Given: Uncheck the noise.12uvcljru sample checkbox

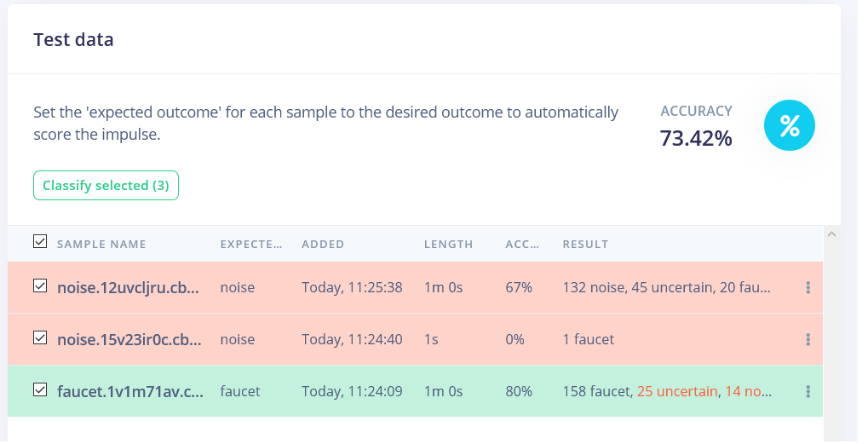Looking at the screenshot, I should 40,286.
